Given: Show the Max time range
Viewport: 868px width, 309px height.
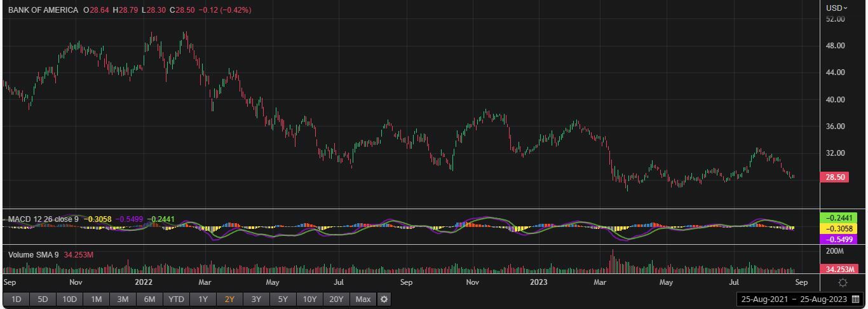Looking at the screenshot, I should tap(363, 299).
